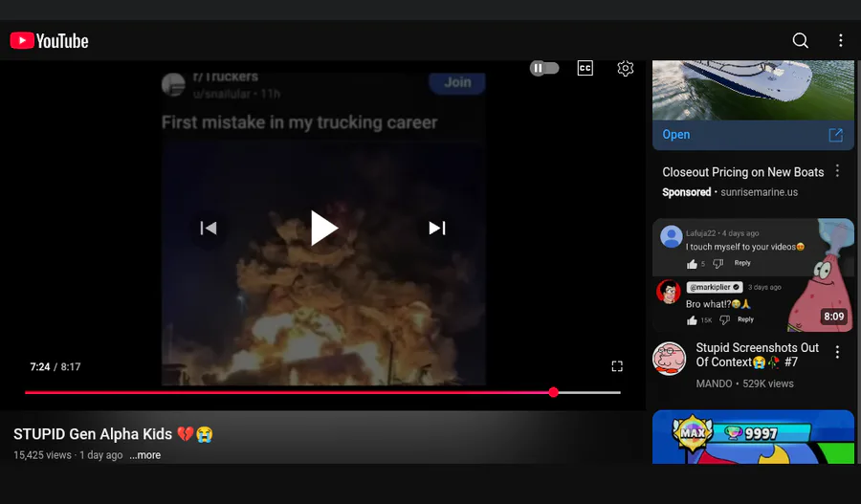Click Stupid Screenshots Out Of Context #7 title
The height and width of the screenshot is (504, 861).
pos(758,355)
